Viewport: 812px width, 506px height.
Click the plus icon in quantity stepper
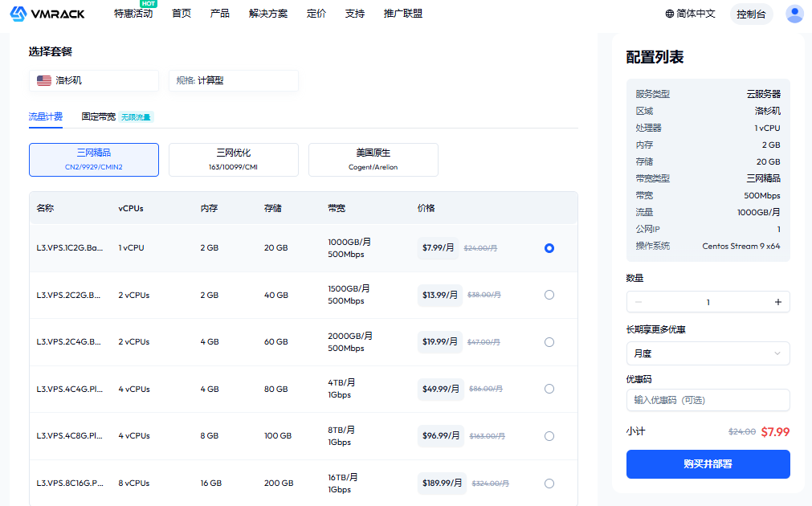click(777, 301)
